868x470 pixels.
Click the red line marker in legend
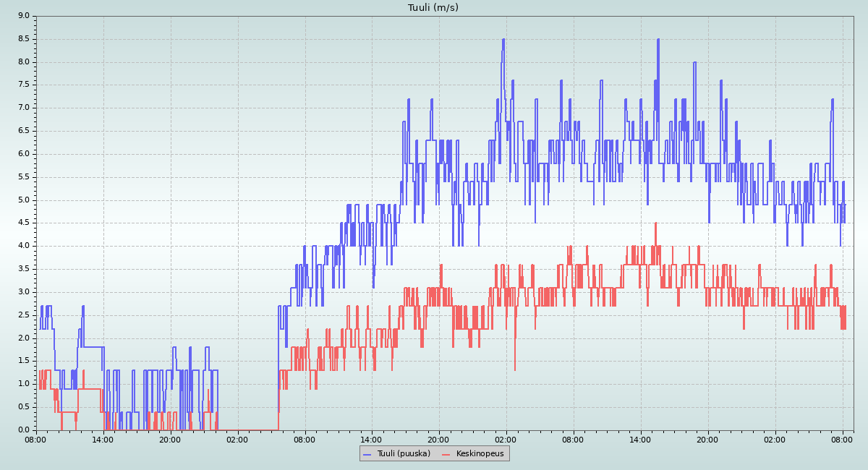(446, 453)
